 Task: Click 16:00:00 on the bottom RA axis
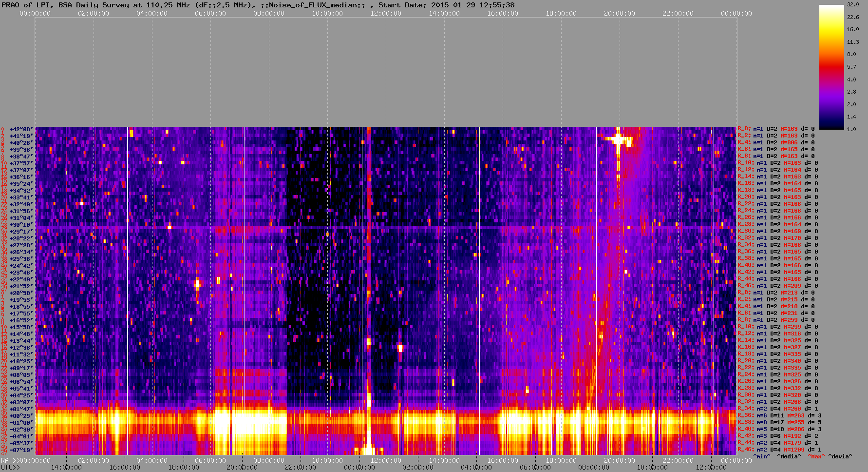[x=503, y=460]
